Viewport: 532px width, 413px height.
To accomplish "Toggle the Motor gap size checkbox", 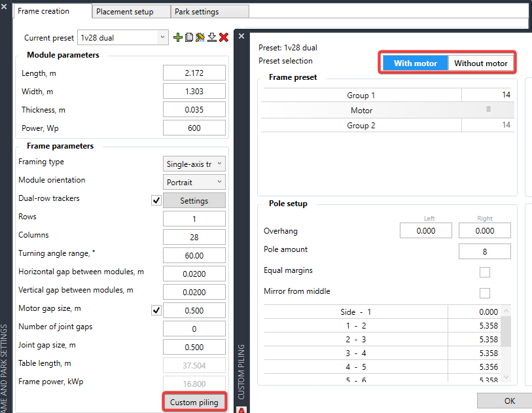I will tap(156, 310).
